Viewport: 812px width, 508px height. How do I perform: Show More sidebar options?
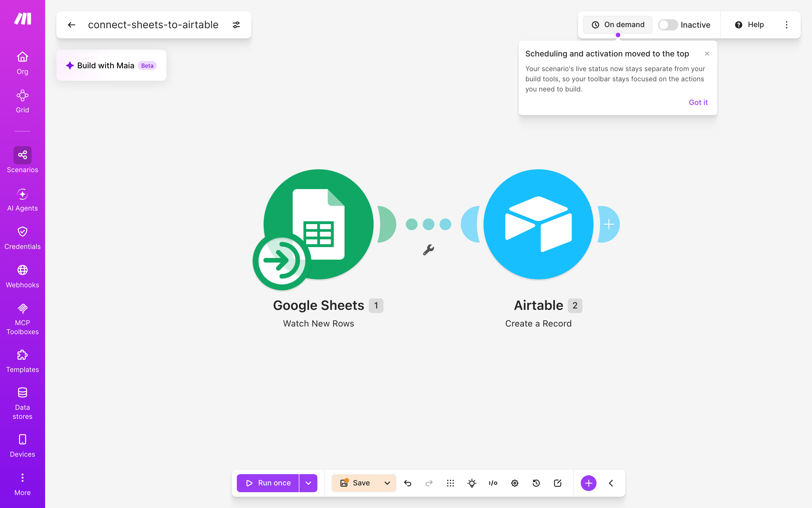coord(23,484)
